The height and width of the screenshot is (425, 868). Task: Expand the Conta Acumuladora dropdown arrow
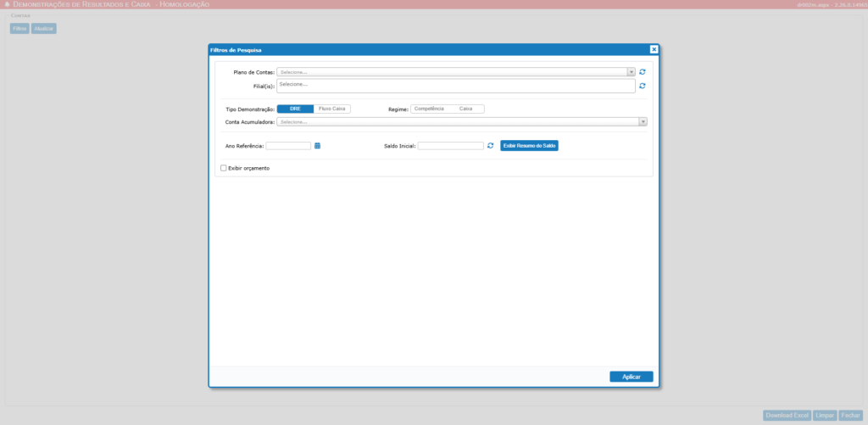coord(643,122)
